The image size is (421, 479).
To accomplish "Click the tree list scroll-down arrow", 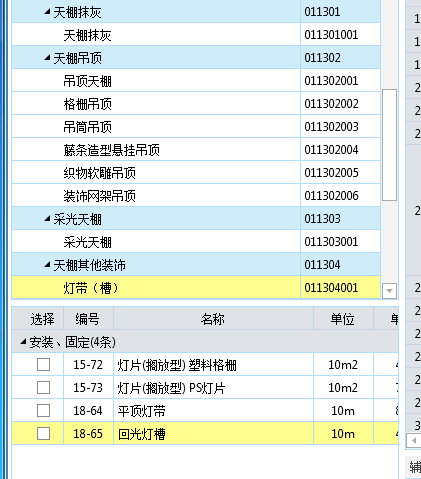I will tap(389, 291).
